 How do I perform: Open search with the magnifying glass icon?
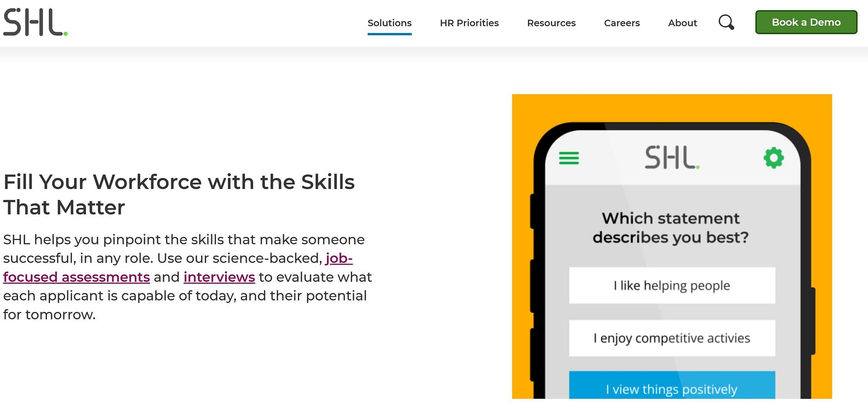tap(726, 22)
